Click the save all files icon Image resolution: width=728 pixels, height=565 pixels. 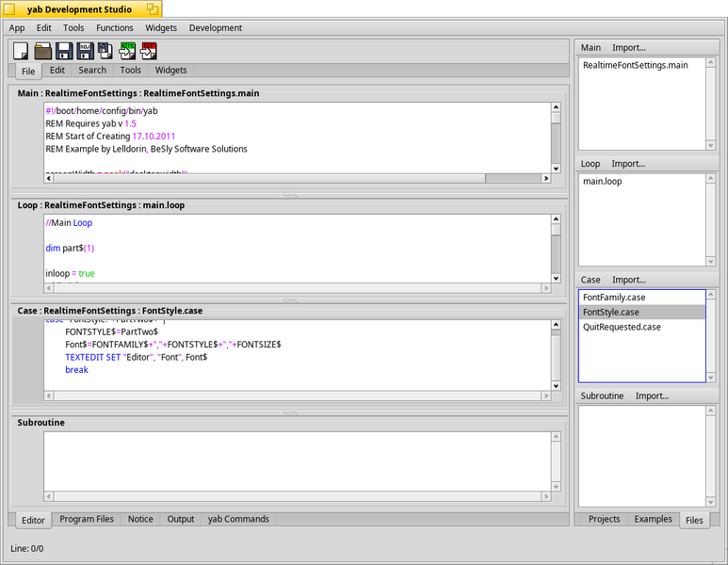(x=105, y=51)
